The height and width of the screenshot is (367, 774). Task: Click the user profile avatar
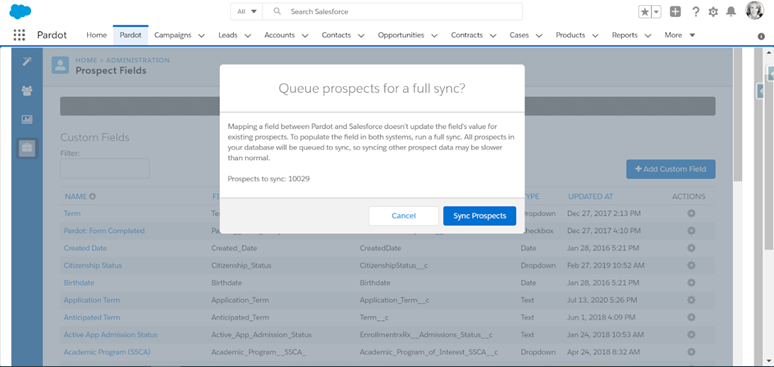point(754,11)
